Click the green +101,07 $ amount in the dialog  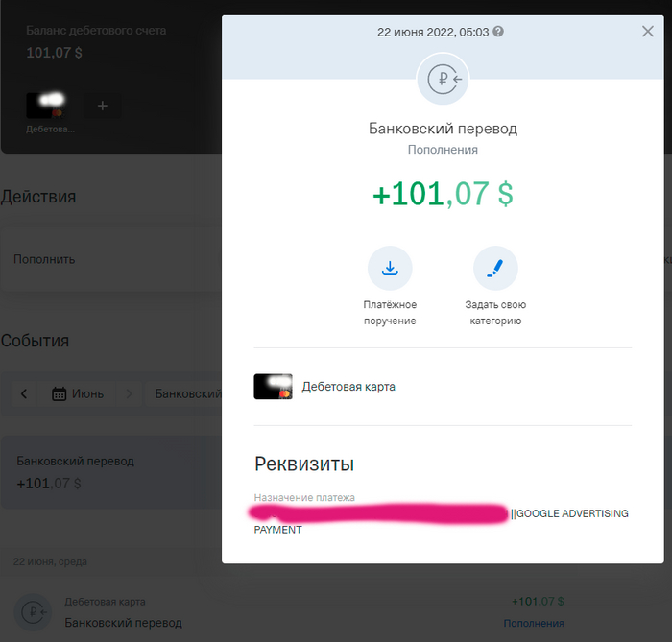coord(443,194)
